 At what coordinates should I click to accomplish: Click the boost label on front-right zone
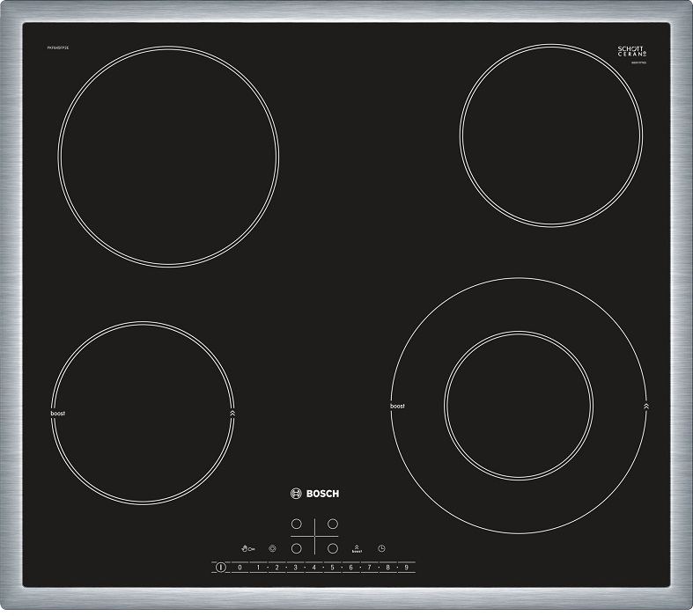click(x=397, y=407)
